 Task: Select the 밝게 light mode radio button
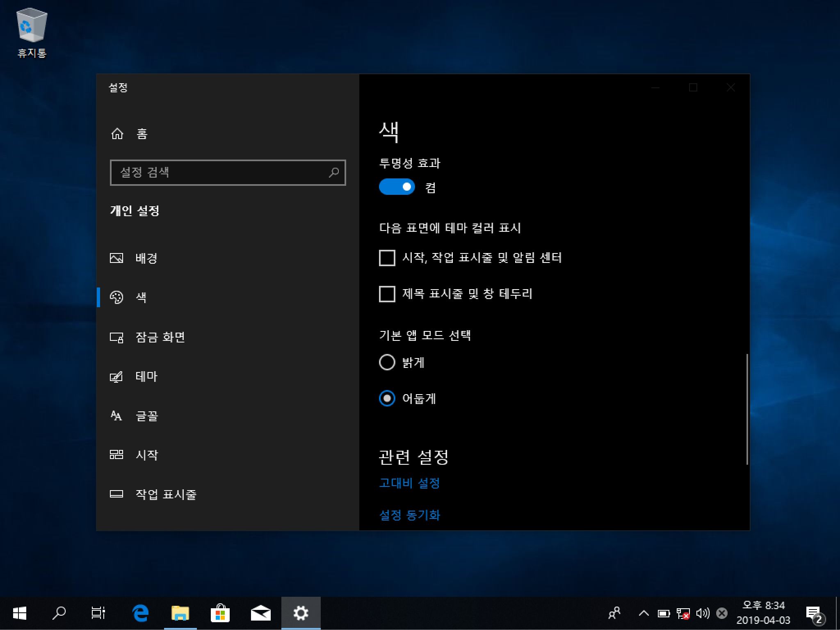tap(387, 362)
